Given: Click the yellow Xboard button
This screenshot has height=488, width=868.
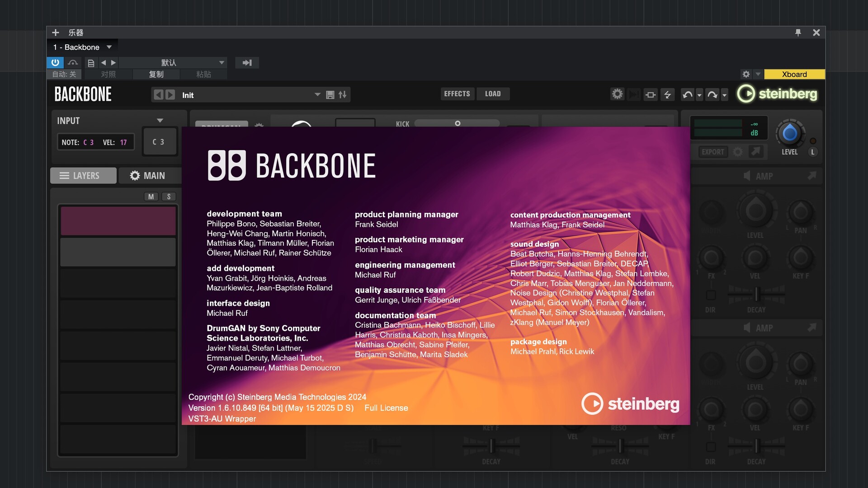Looking at the screenshot, I should point(794,74).
